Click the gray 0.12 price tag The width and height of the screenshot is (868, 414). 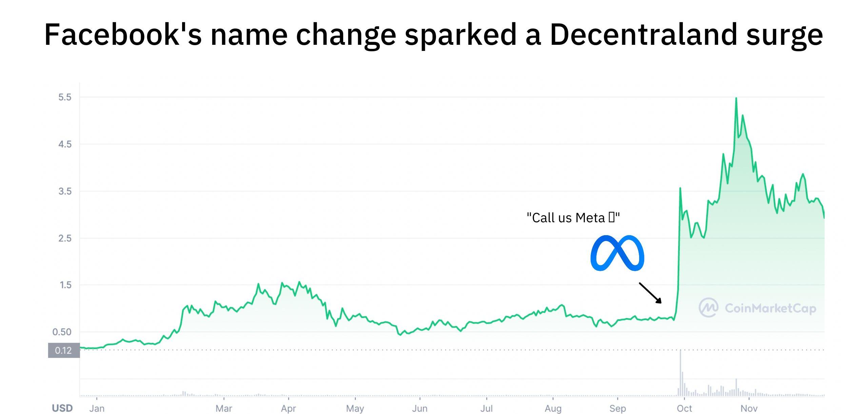click(64, 350)
